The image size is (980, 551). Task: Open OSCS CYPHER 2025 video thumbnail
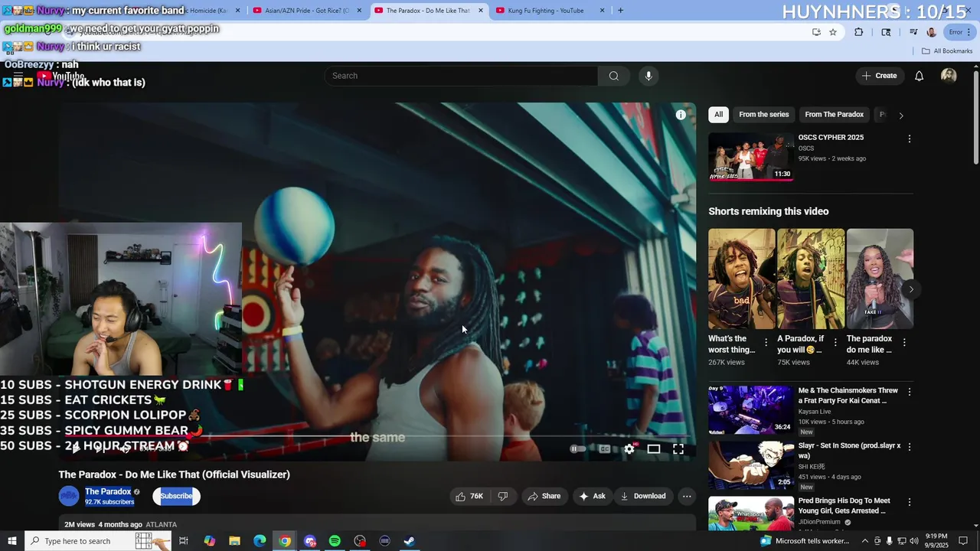(750, 157)
